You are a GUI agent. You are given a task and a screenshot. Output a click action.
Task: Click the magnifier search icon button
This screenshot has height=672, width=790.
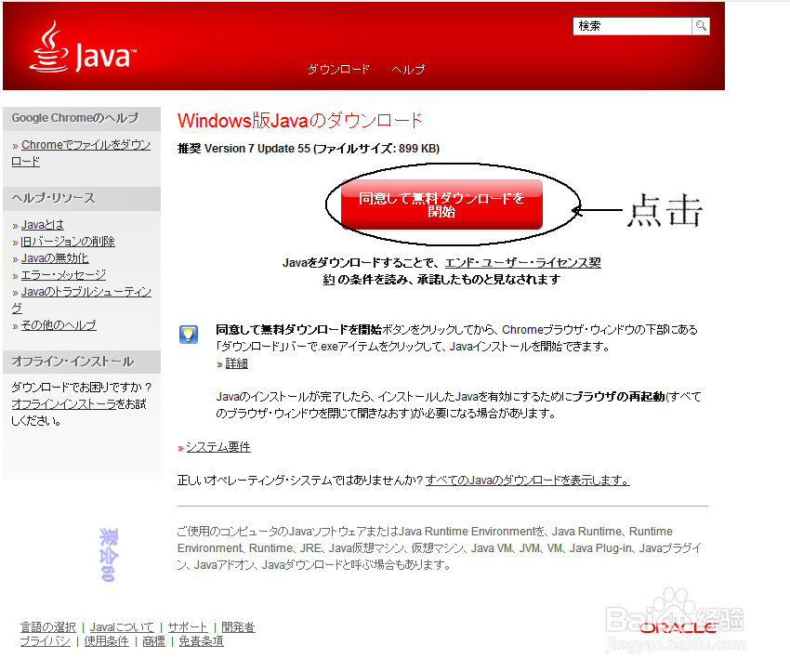pyautogui.click(x=701, y=26)
